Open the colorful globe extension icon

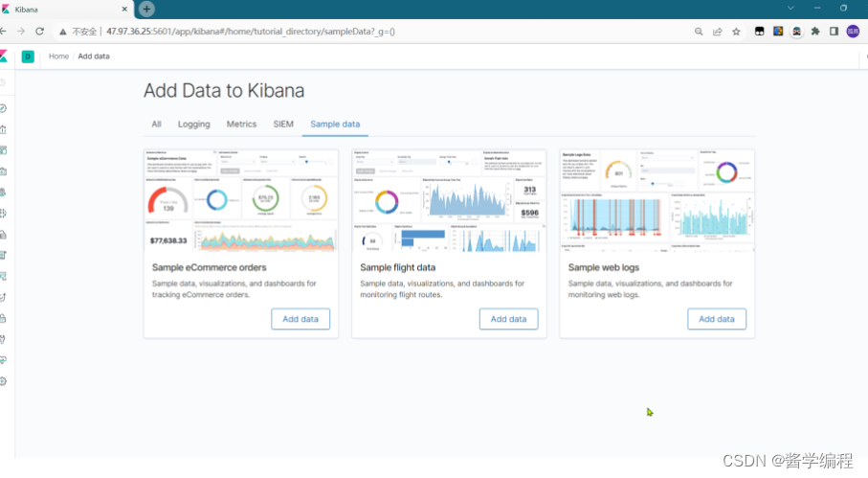(x=778, y=31)
